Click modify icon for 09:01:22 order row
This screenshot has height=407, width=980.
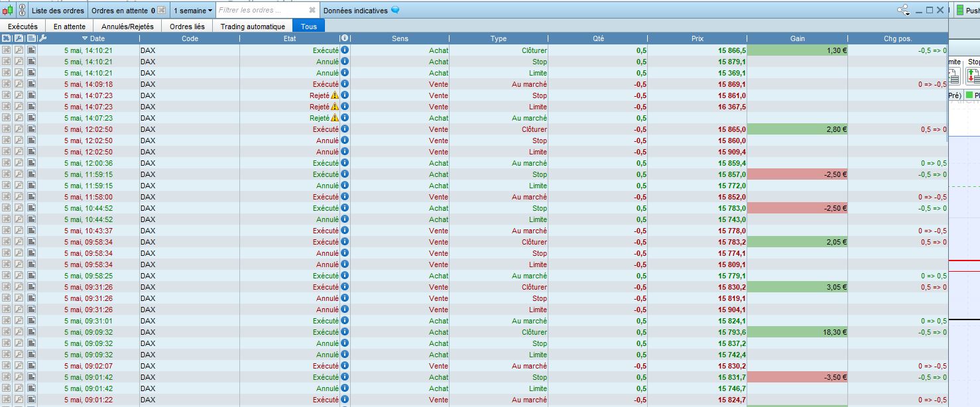click(x=19, y=400)
